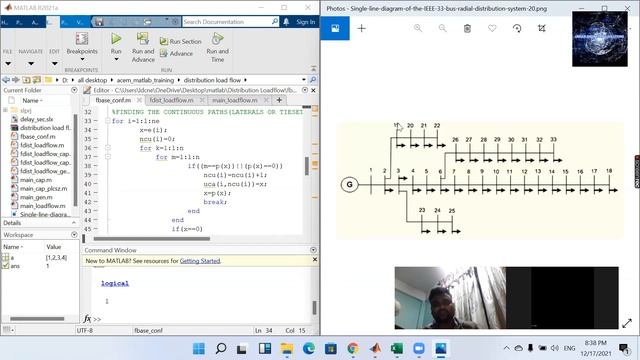
Task: Click the notification bell in MATLAB
Action: click(286, 22)
